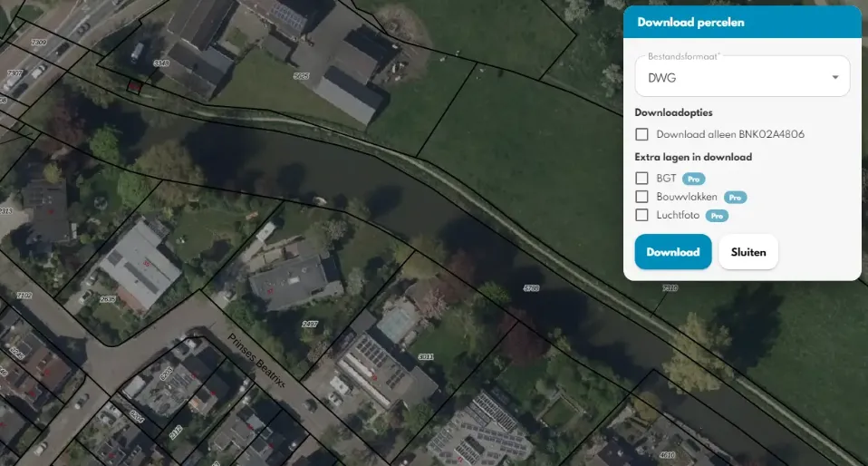Click parcel label 2497
This screenshot has height=466, width=868.
310,324
